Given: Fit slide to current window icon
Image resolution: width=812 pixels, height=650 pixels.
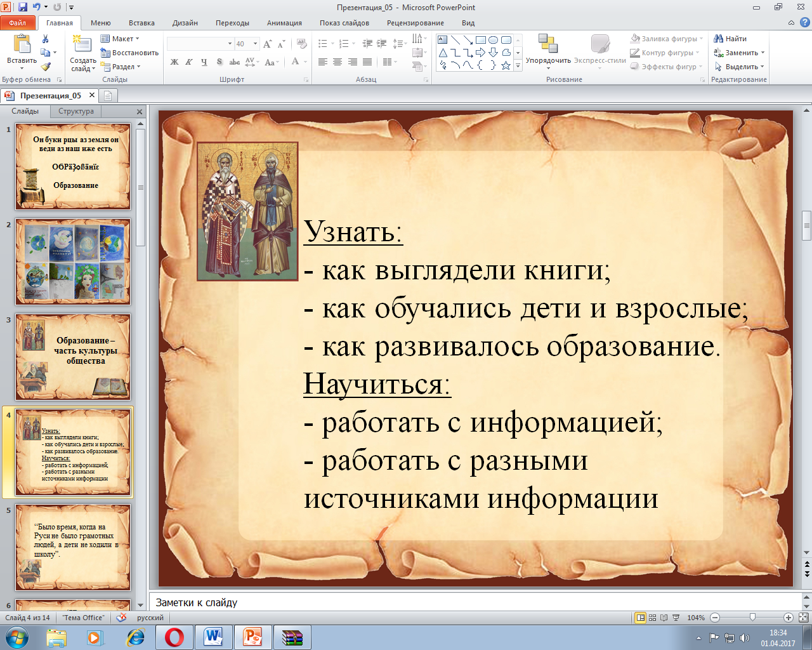Looking at the screenshot, I should 803,618.
